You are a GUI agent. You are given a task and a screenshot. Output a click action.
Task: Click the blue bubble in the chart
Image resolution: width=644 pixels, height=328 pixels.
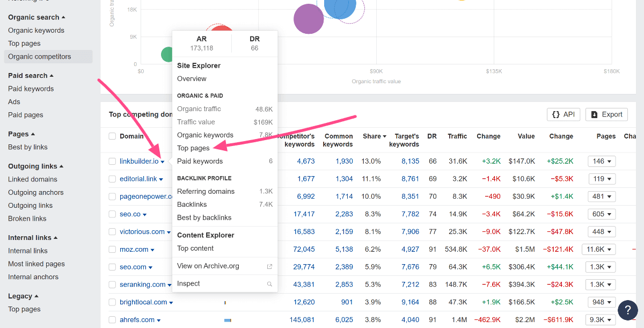click(340, 8)
